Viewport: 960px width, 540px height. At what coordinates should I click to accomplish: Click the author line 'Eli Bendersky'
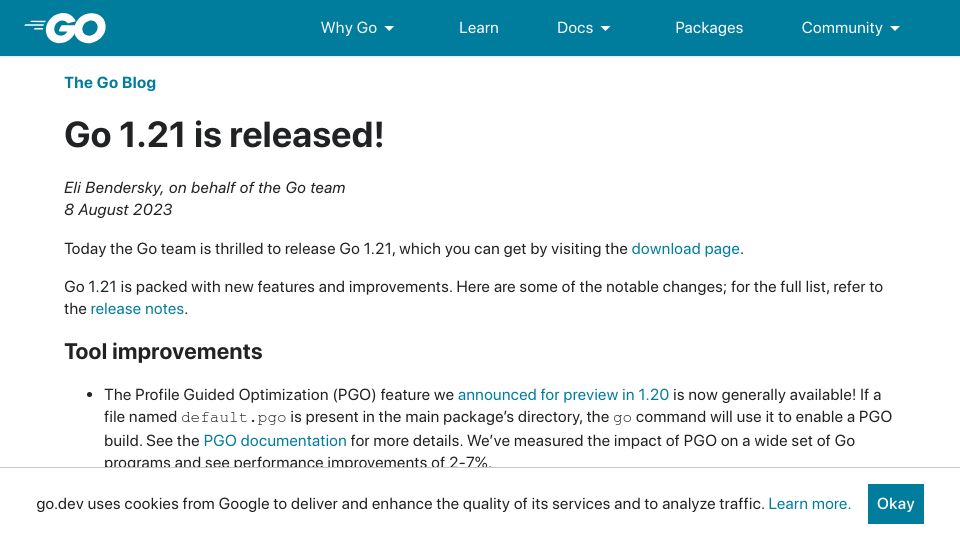(113, 188)
